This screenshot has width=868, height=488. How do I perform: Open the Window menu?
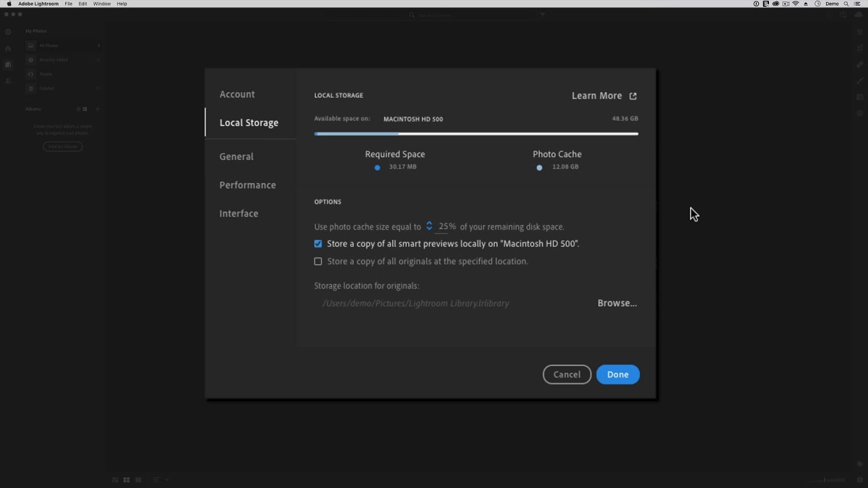pos(102,4)
